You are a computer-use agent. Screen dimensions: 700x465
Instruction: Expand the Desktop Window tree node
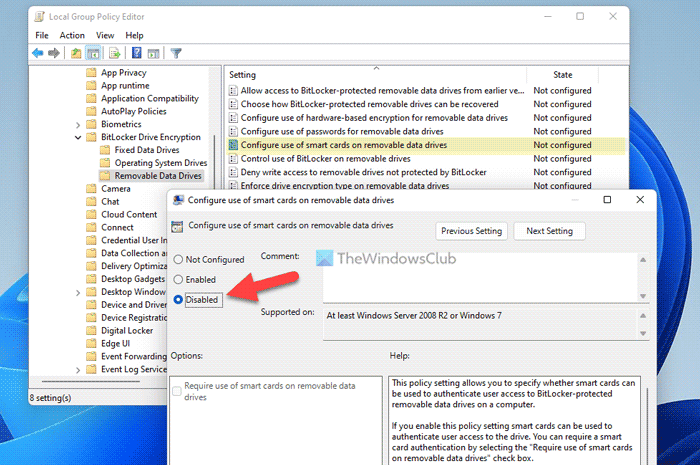(78, 293)
